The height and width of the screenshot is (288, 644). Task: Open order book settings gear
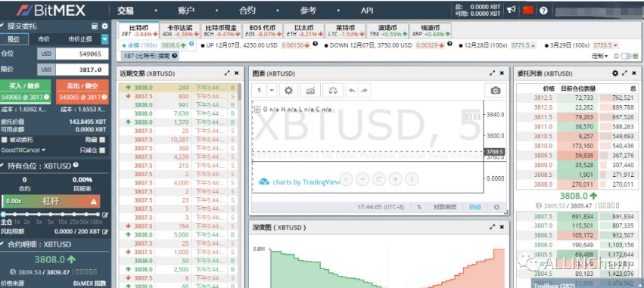coord(614,73)
